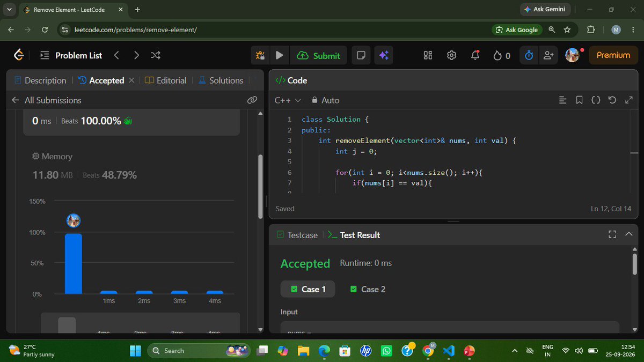Click the address bar URL
The image size is (644, 362).
(x=136, y=29)
